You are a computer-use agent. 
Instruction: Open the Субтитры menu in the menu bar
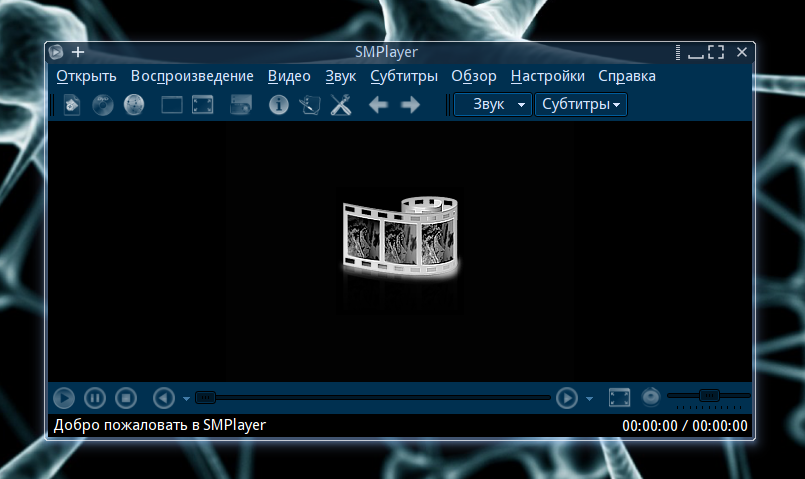tap(404, 76)
